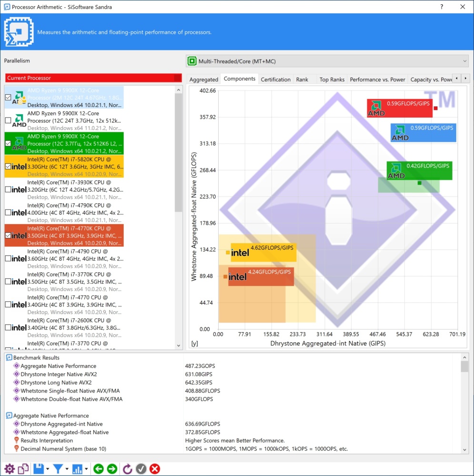Viewport: 474px width, 476px height.
Task: Click the processor list scrollbar thumb
Action: 178,152
